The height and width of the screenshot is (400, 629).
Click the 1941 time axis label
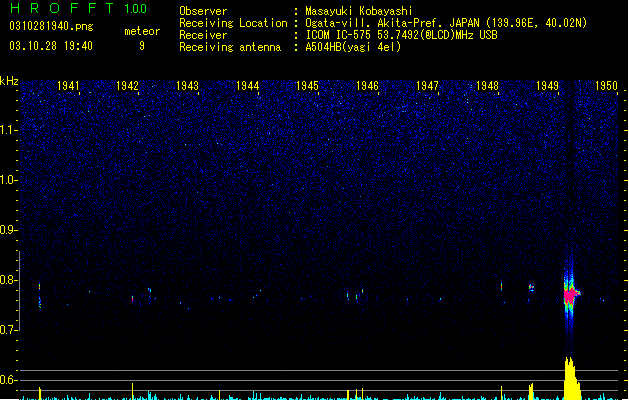coord(68,86)
